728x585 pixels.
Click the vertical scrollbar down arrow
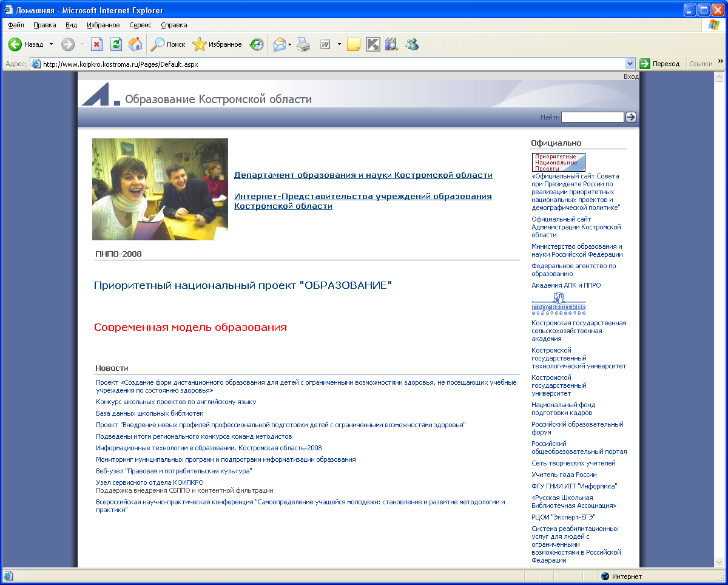[x=720, y=562]
